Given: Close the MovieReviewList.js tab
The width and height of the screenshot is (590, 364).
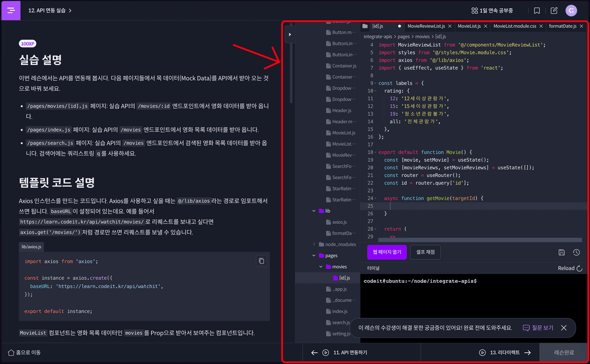Looking at the screenshot, I should pyautogui.click(x=450, y=26).
